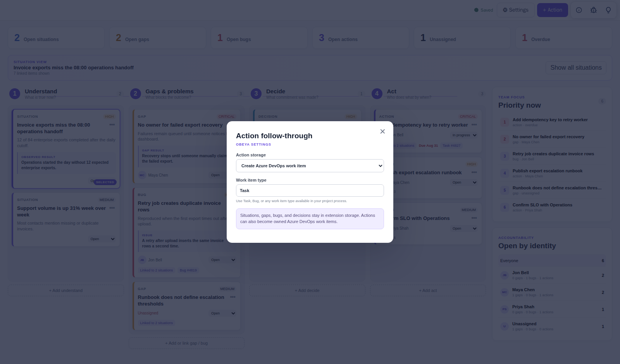Open status dropdown on Retry job bug card
This screenshot has height=364, width=620.
pyautogui.click(x=223, y=260)
